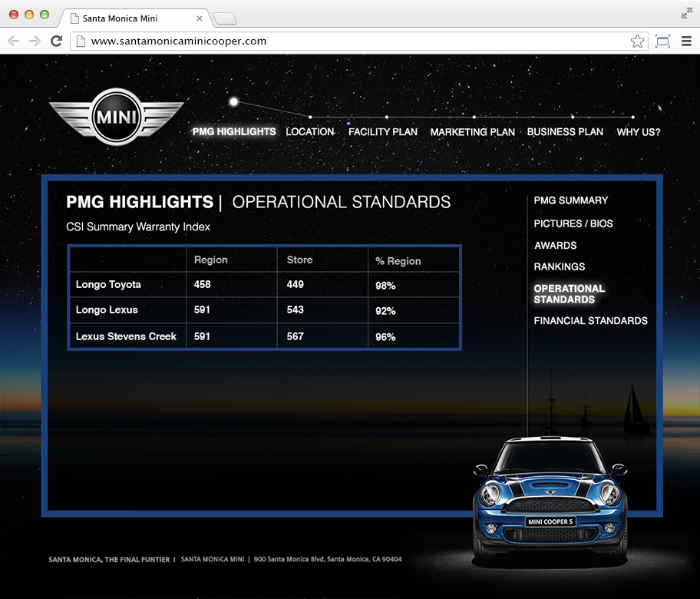Click the MINI winged logo
Screen dimensions: 700x599
pos(117,117)
